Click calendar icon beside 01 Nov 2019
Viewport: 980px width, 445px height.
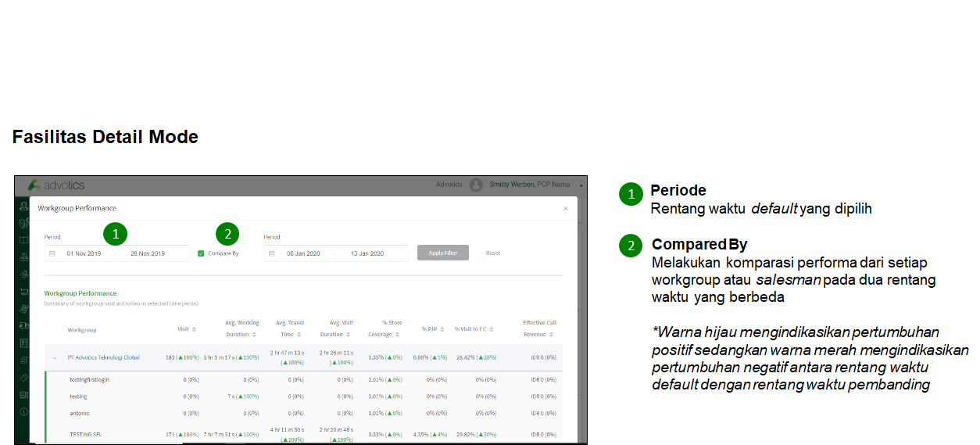pos(52,253)
